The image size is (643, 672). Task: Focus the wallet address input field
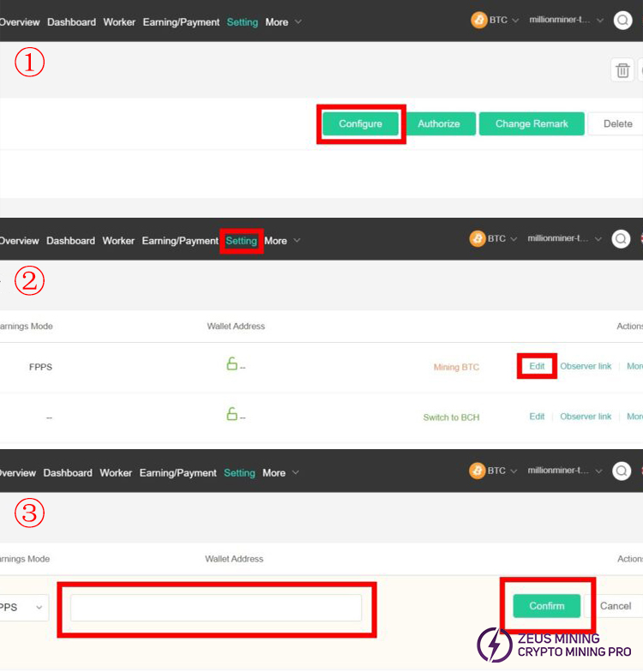[x=216, y=608]
